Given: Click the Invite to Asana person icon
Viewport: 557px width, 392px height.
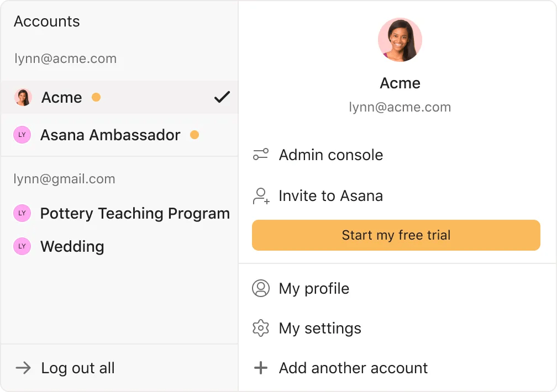Looking at the screenshot, I should click(x=261, y=196).
